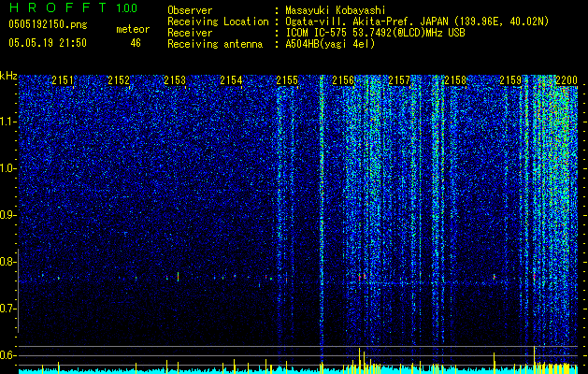This screenshot has height=374, width=588.
Task: Click the 1.0 kHz frequency axis label
Action: click(x=8, y=168)
